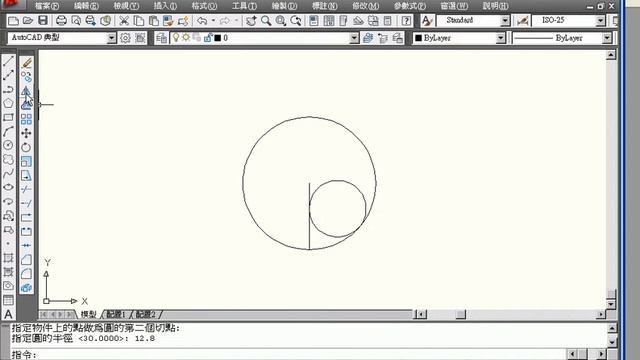Expand the Standard text style dropdown

click(x=505, y=20)
